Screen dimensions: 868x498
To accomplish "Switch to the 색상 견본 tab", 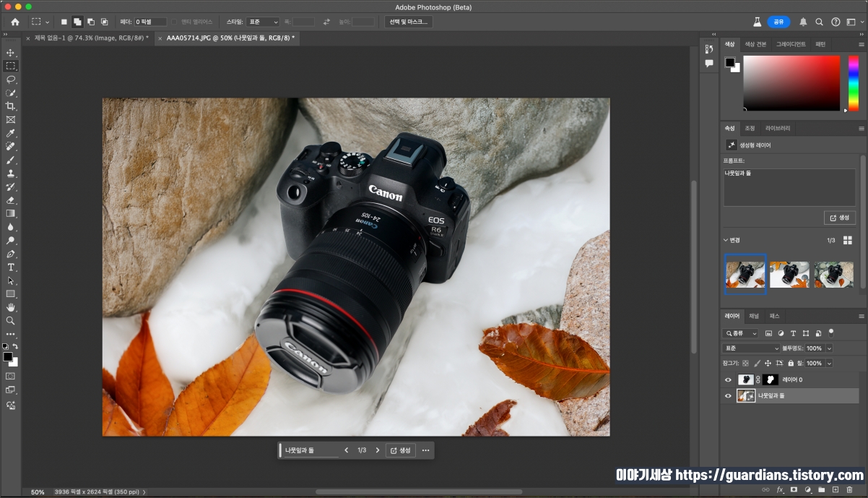I will click(756, 44).
